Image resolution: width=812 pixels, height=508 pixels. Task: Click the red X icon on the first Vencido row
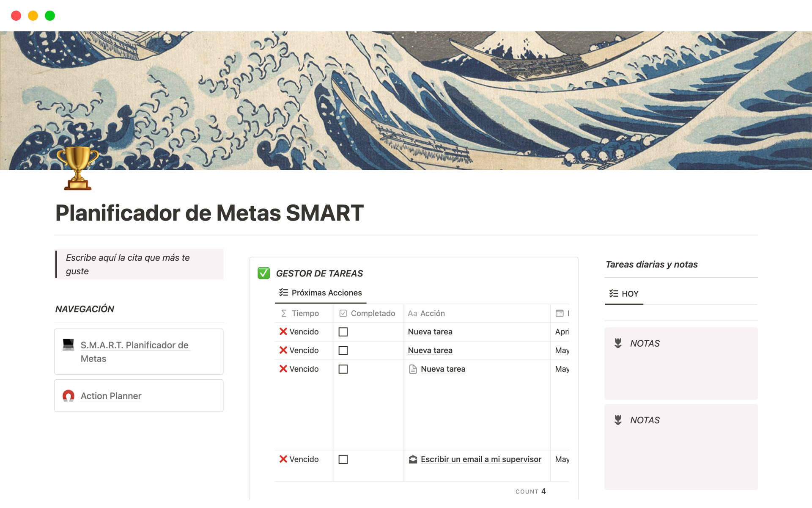point(283,331)
